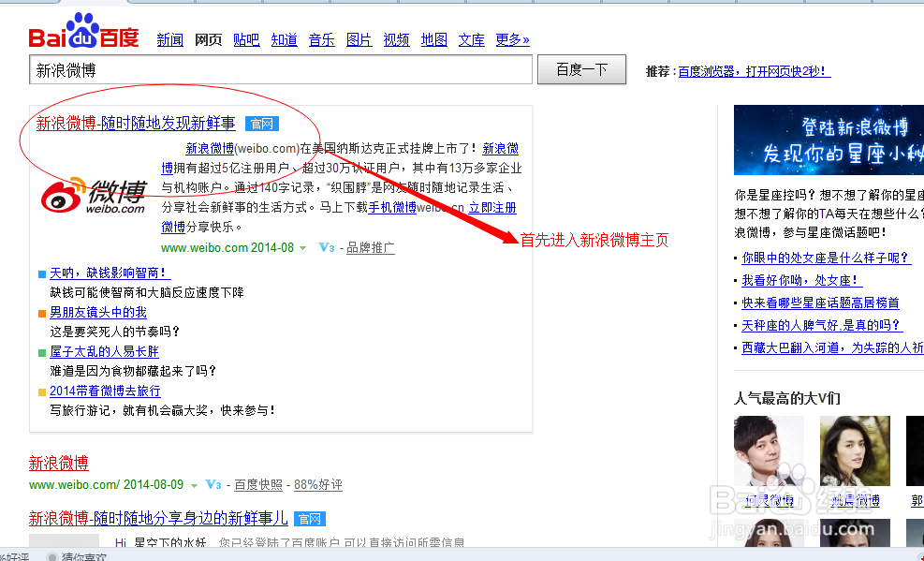Click blue square icon beside 天呐，缺钱影响智商
Viewport: 924px width, 561px height.
(42, 274)
